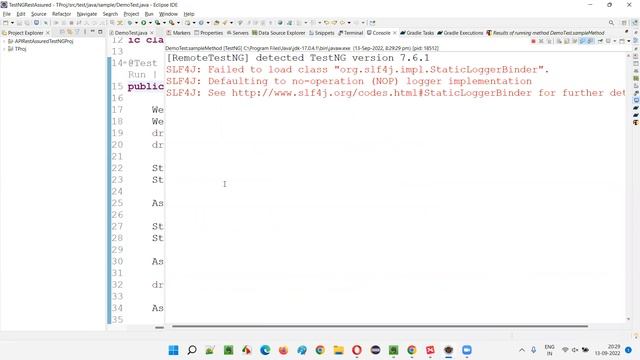
Task: Click Remove All Terminated Launches icon
Action: click(549, 41)
